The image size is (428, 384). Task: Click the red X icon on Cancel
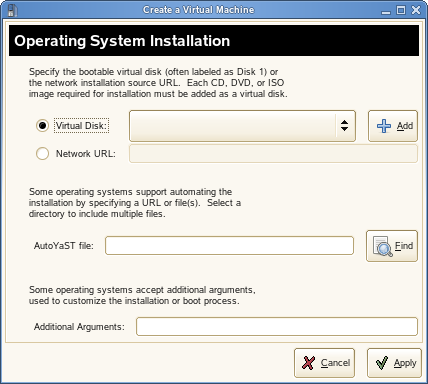(x=308, y=363)
